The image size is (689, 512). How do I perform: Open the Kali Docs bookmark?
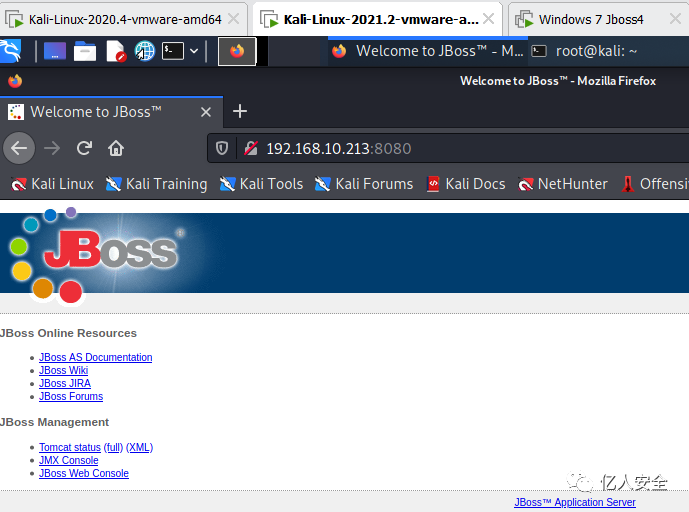pyautogui.click(x=466, y=184)
